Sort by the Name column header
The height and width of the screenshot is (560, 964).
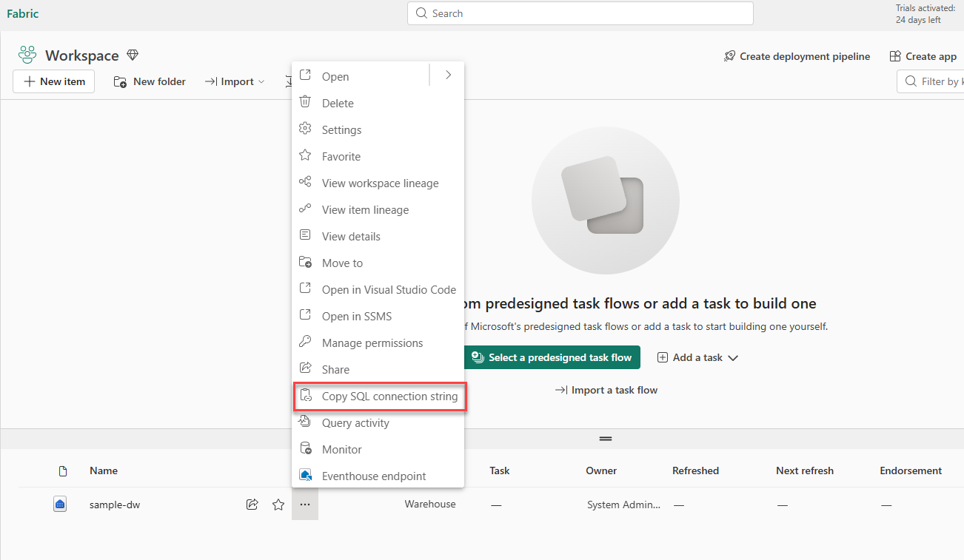(x=104, y=470)
